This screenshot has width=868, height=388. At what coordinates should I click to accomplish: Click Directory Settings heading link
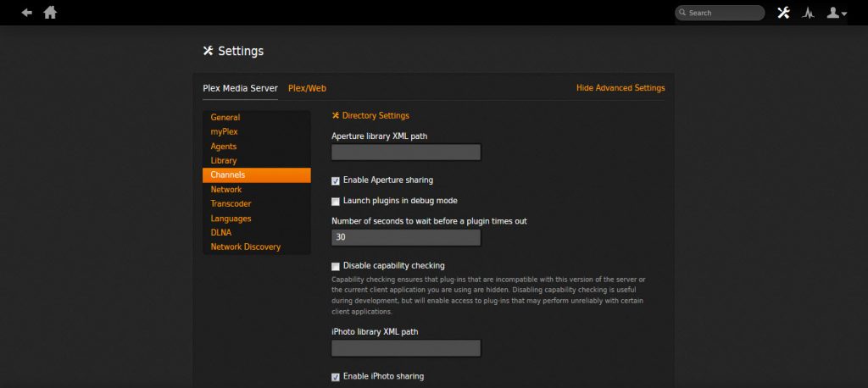click(376, 116)
